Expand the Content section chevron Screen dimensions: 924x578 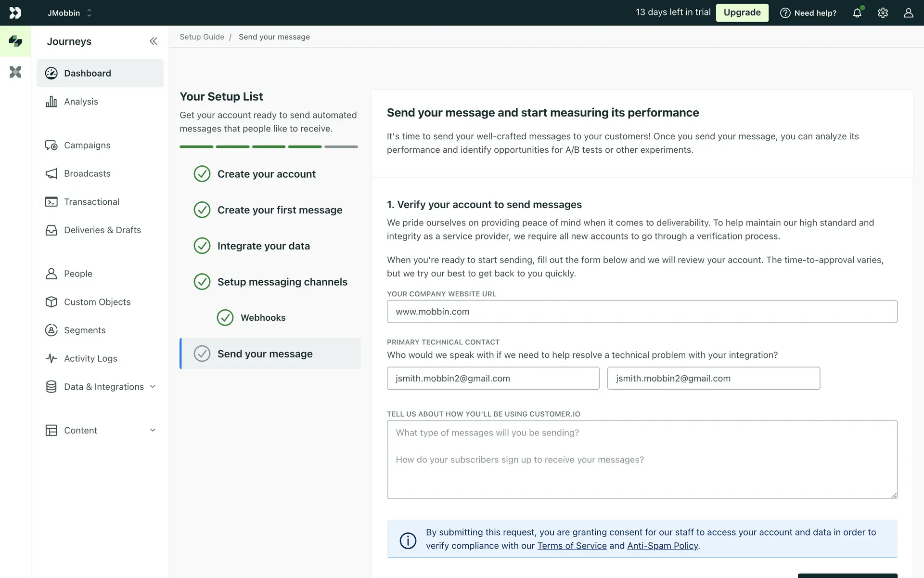coord(153,431)
